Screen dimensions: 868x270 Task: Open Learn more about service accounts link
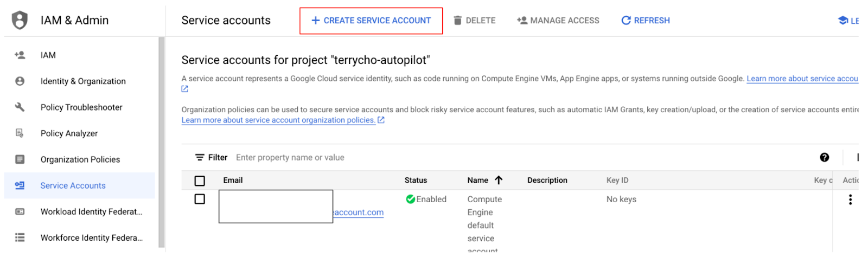point(802,79)
